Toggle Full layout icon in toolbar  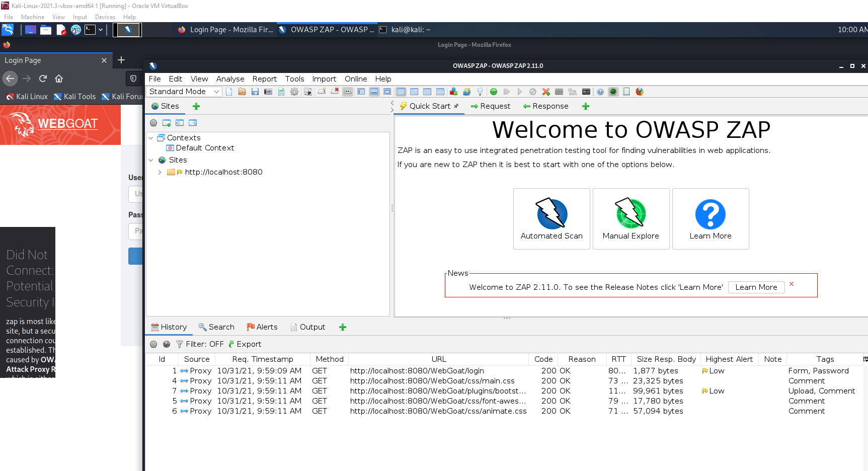point(387,92)
